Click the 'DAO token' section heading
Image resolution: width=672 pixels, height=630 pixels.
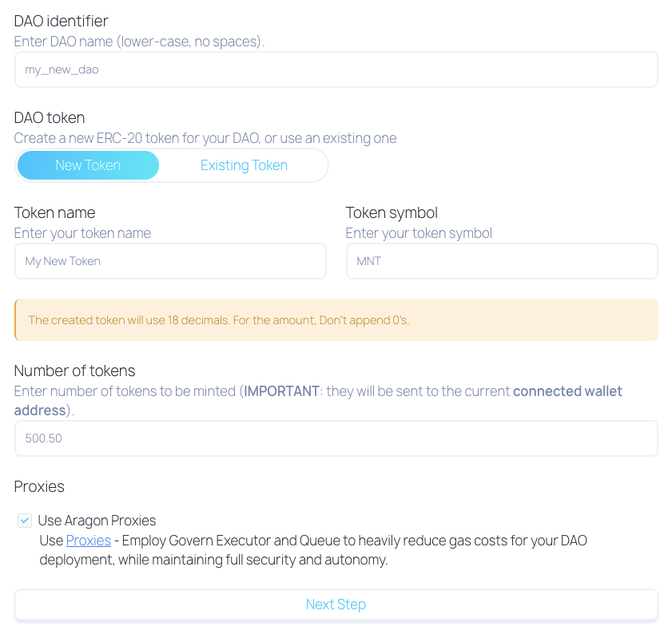coord(50,117)
